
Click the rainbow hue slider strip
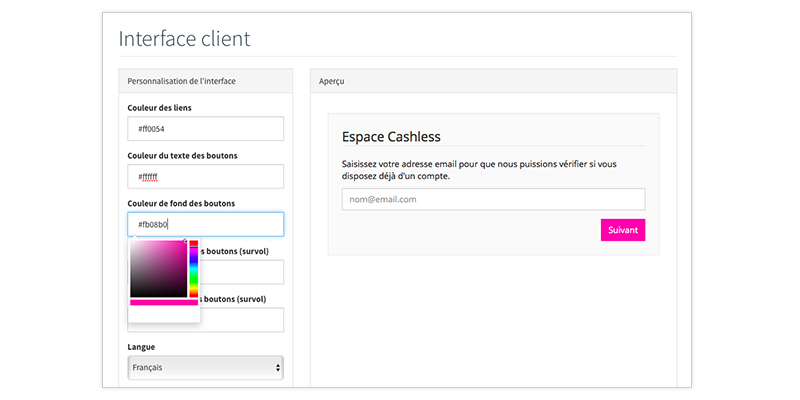point(193,268)
